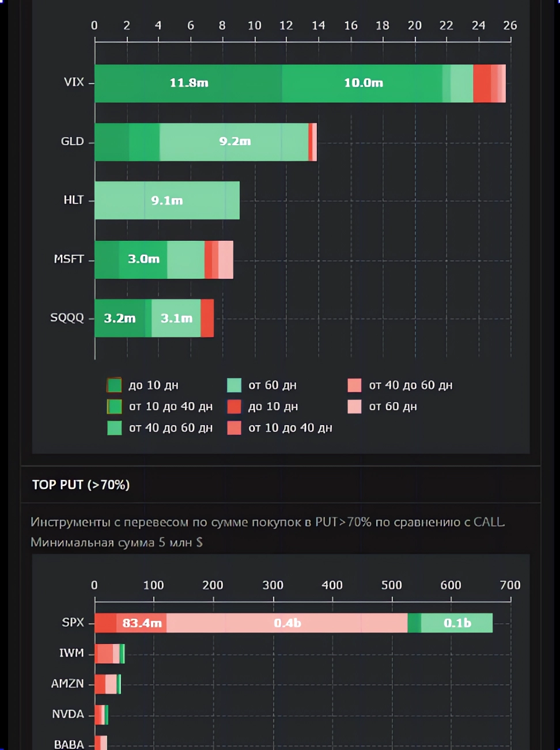Screen dimensions: 560x750
Task: Click the pale pink "от 60 дн" legend swatch
Action: (x=354, y=407)
